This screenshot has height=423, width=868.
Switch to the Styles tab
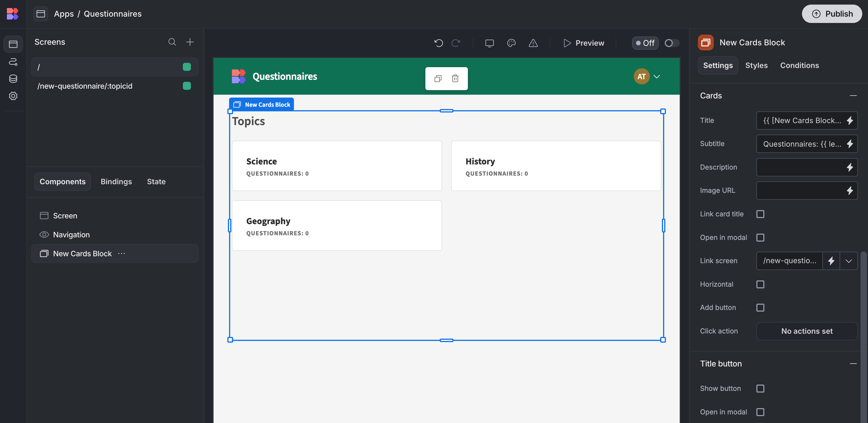point(756,65)
